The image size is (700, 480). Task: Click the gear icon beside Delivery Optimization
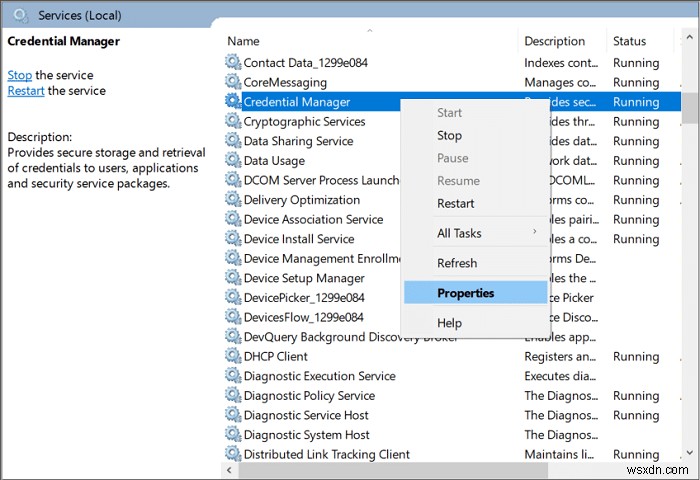pos(233,200)
